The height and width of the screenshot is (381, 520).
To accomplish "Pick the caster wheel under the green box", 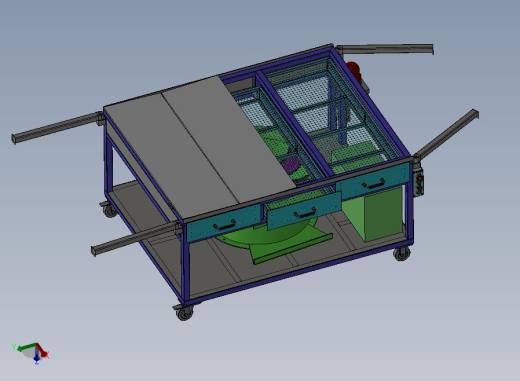I will [x=402, y=254].
